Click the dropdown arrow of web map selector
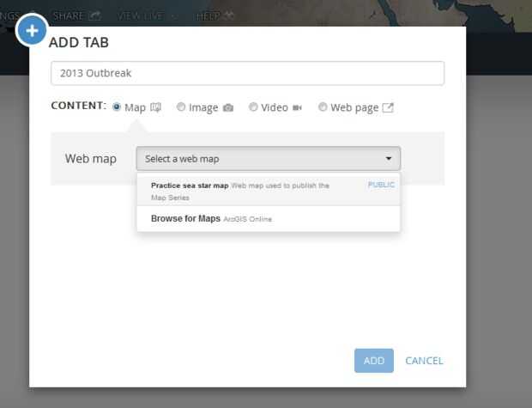The height and width of the screenshot is (408, 532). pos(389,159)
